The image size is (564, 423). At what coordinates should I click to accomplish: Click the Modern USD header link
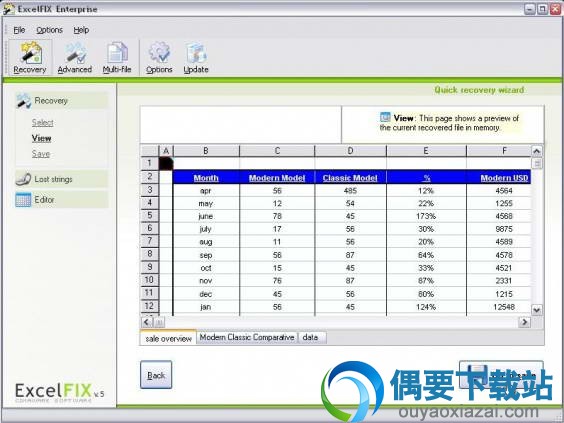[504, 178]
